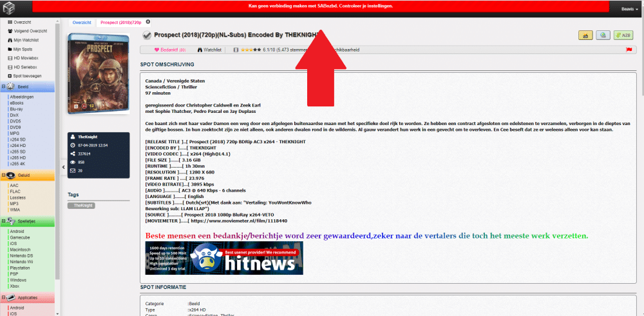Collapse the sidebar with the arrow handle
The width and height of the screenshot is (644, 316).
(x=63, y=166)
